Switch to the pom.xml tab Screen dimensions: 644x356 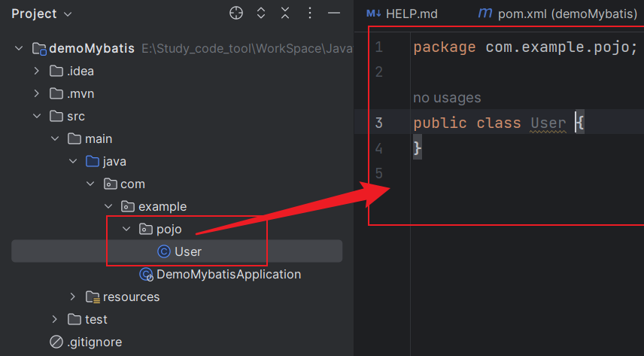point(557,14)
